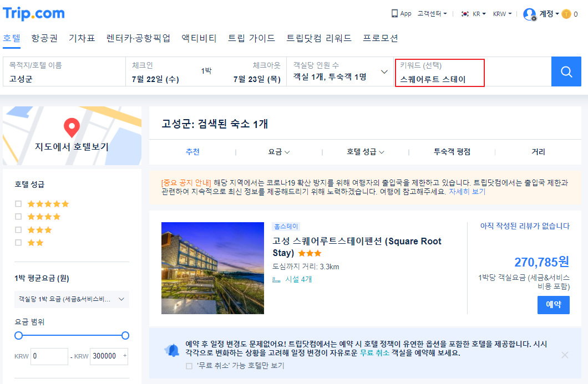Click the red map pin icon

pyautogui.click(x=72, y=128)
